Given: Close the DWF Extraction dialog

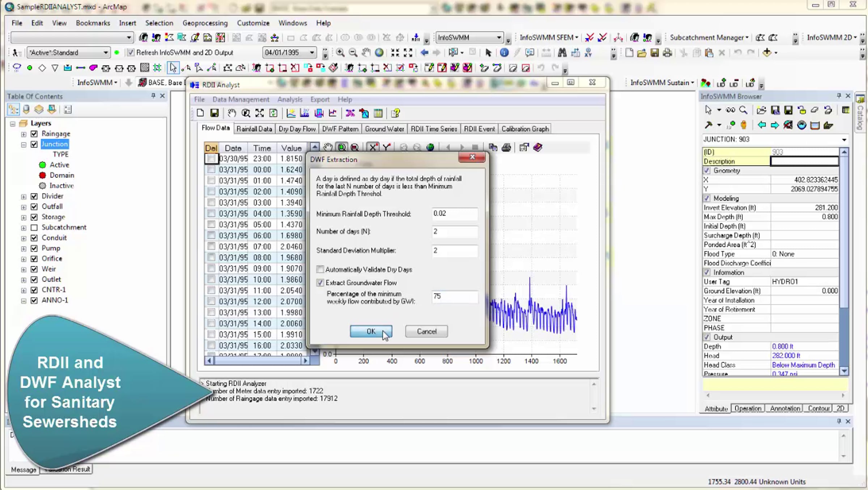Looking at the screenshot, I should 472,157.
